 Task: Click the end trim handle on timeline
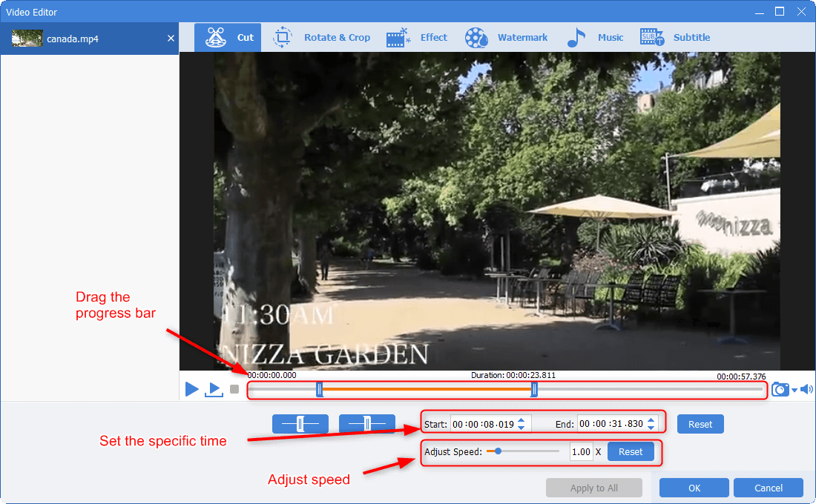click(x=534, y=389)
